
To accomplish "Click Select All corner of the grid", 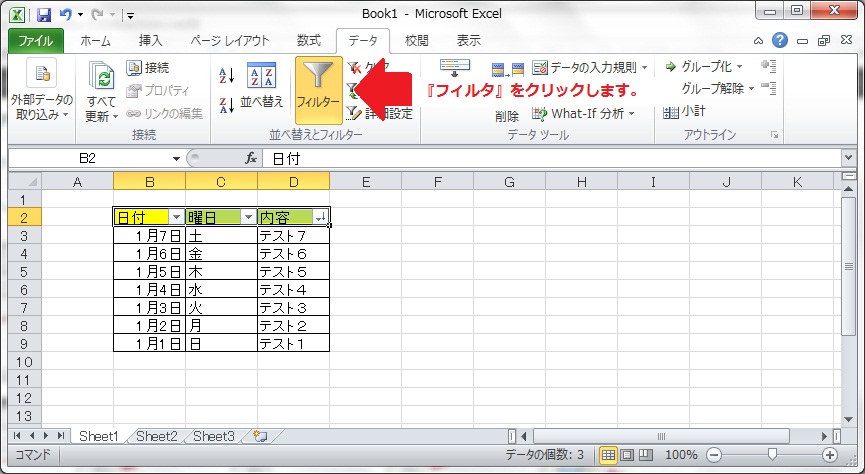I will coord(25,182).
